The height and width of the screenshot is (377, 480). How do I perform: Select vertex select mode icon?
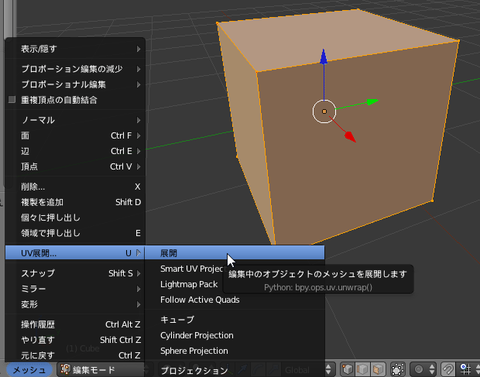(347, 369)
